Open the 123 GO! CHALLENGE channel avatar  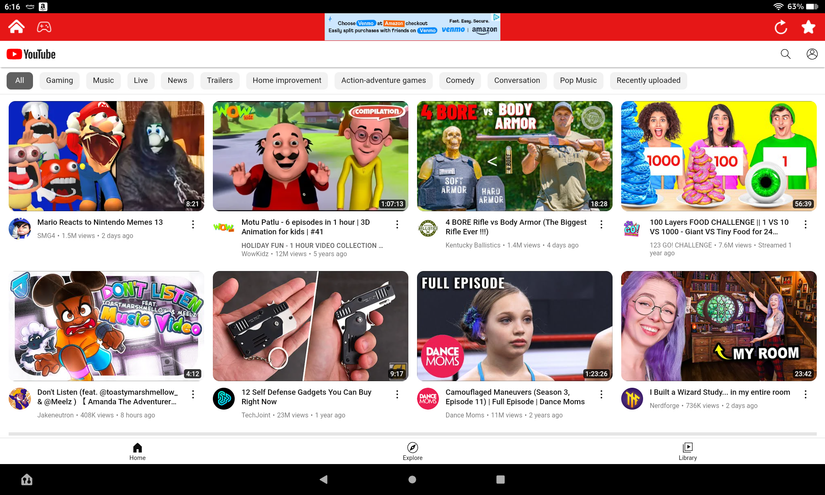point(631,228)
